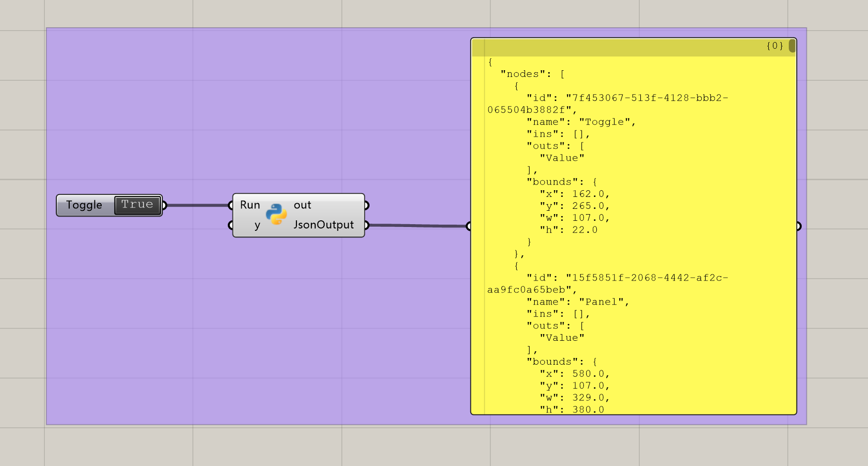The width and height of the screenshot is (868, 466).
Task: Click the panel output grip
Action: pos(798,226)
